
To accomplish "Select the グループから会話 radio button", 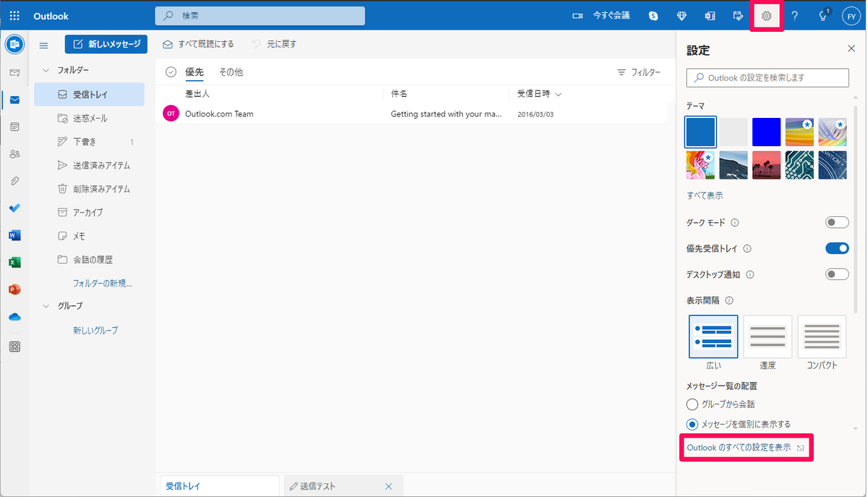I will click(x=692, y=404).
